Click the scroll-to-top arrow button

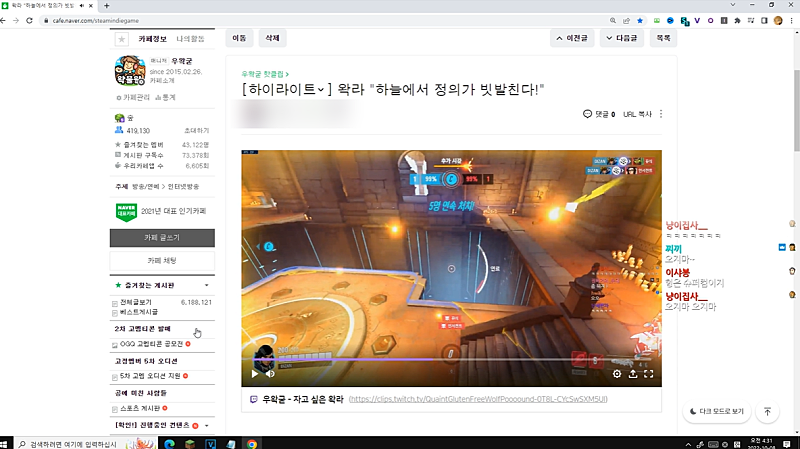[767, 411]
